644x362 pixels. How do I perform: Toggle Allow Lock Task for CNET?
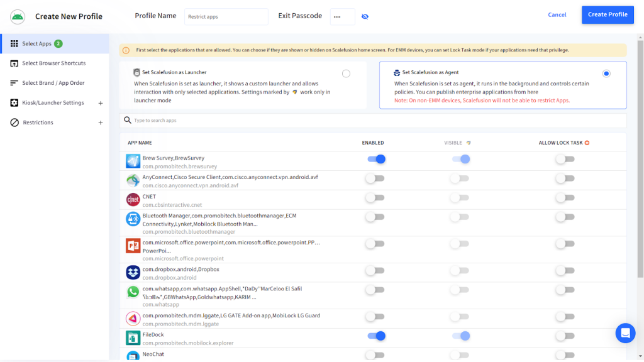tap(565, 198)
